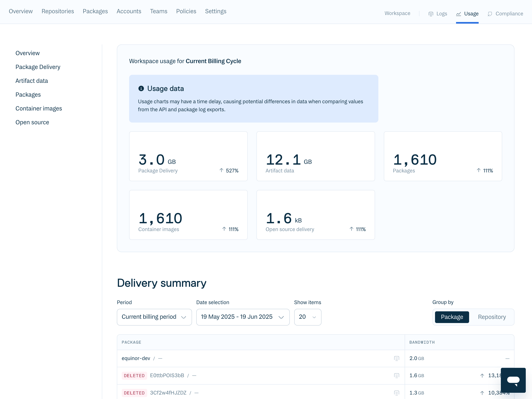
Task: Click the log icon on 3Cf2w4fHJZDZ row
Action: [x=397, y=393]
